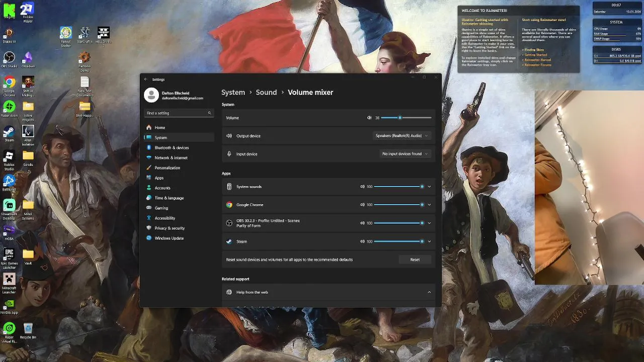Select the Factorio Demo desktop icon
Viewport: 644px width, 362px height.
85,62
